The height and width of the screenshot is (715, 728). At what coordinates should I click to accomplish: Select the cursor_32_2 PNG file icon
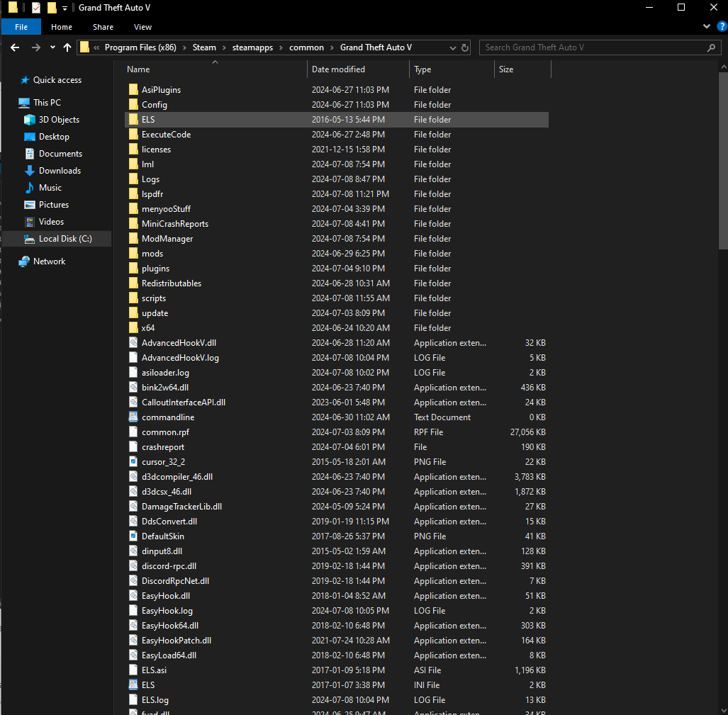click(133, 461)
